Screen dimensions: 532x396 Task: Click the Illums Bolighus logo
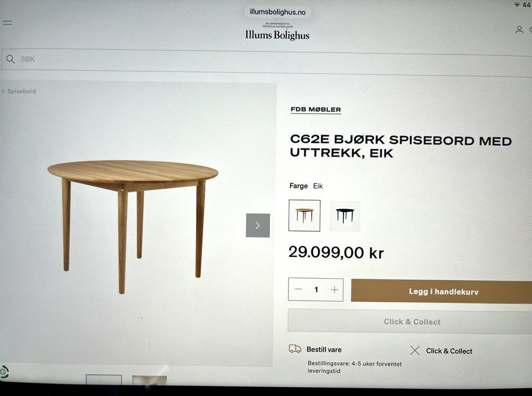(277, 32)
